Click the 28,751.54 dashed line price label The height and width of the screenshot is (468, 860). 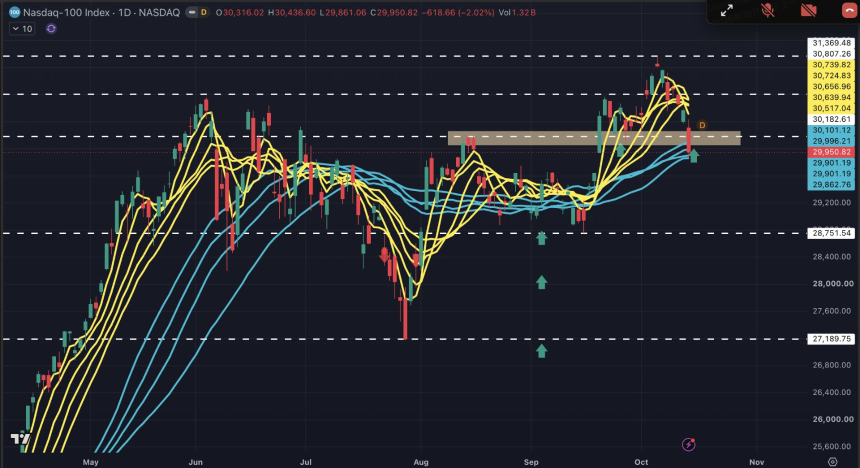pos(831,233)
